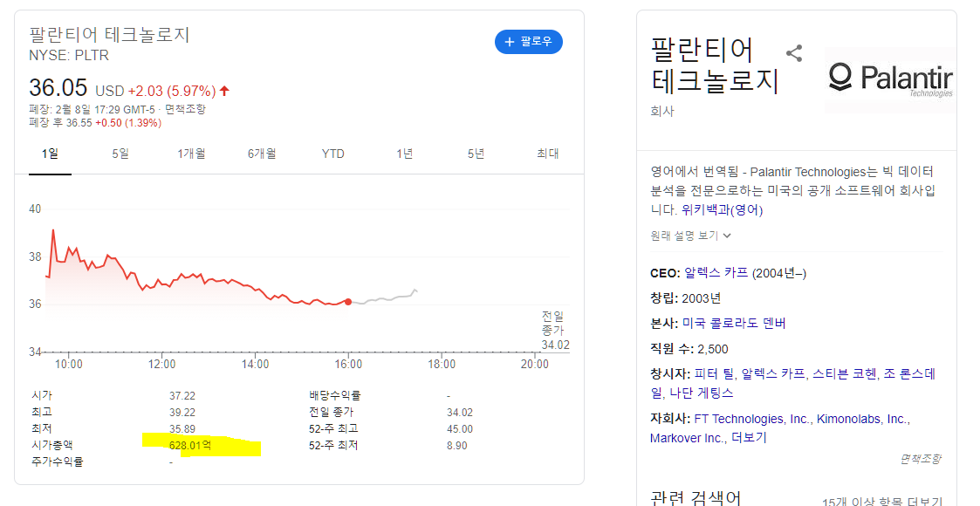This screenshot has width=980, height=506.
Task: Open founder 나단 게팅스 link
Action: tap(702, 393)
